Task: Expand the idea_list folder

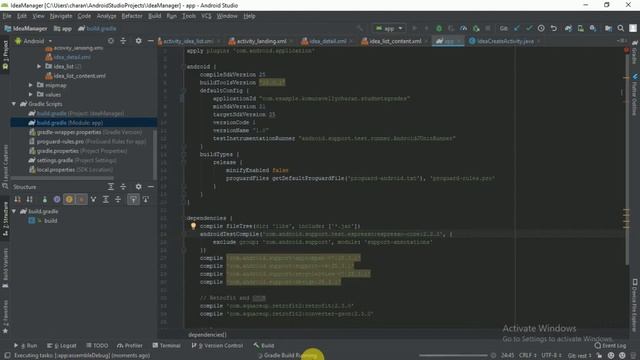Action: coord(39,66)
